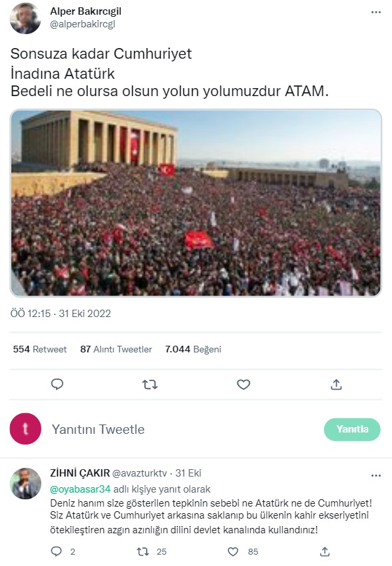392x566 pixels.
Task: Share Zihni Çakır's reply
Action: (x=325, y=551)
